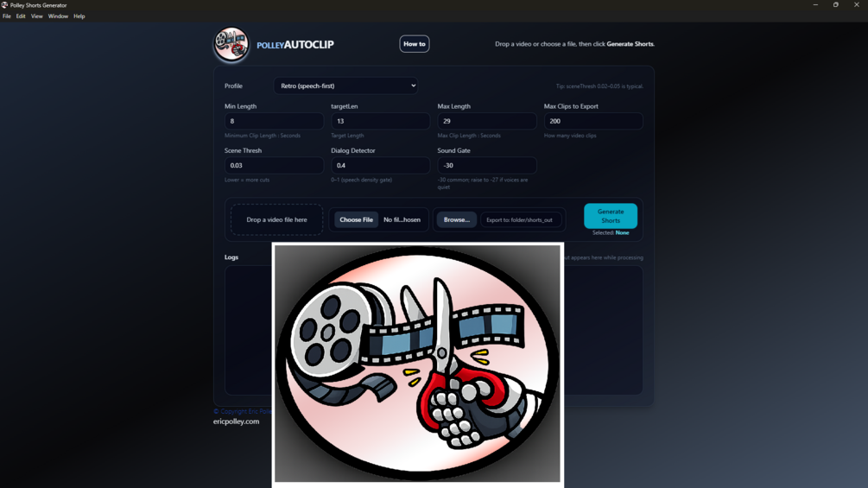868x488 pixels.
Task: Click the 'How many video clips' hint
Action: click(x=570, y=136)
